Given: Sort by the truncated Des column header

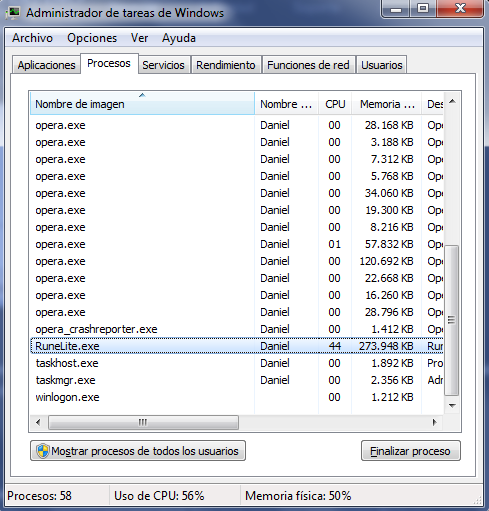Looking at the screenshot, I should pos(433,104).
